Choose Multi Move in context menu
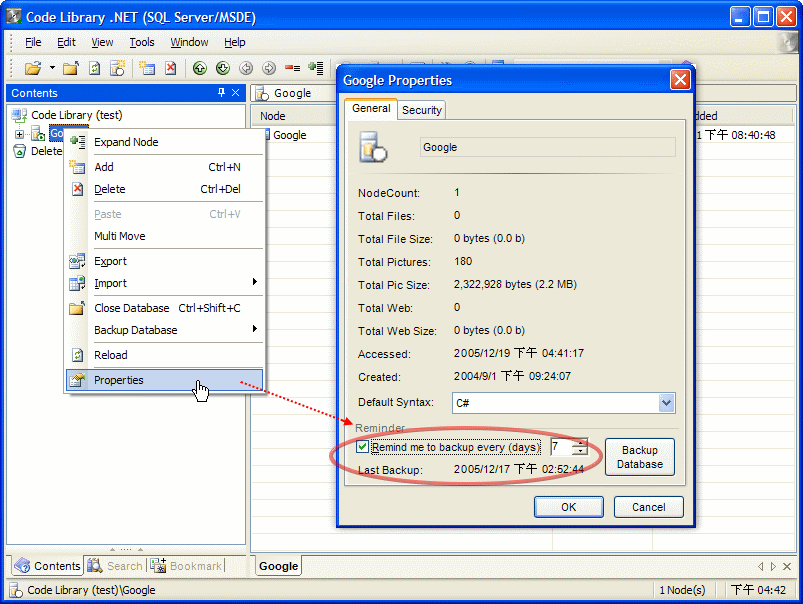This screenshot has height=604, width=803. [x=164, y=236]
